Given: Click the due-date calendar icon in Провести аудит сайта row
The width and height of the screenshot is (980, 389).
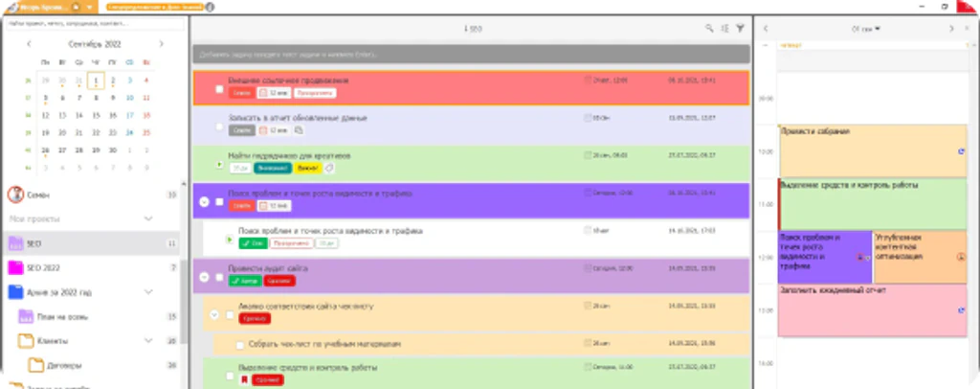Looking at the screenshot, I should click(x=587, y=267).
